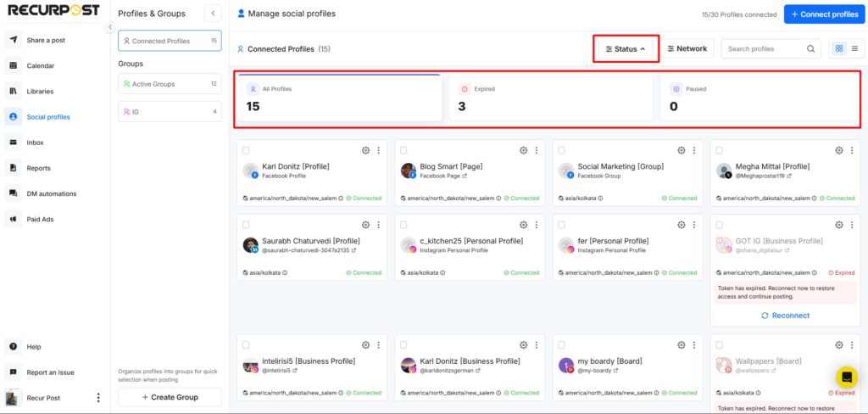Click Karl Donitz [Business Profile] avatar thumbnail

(x=409, y=366)
